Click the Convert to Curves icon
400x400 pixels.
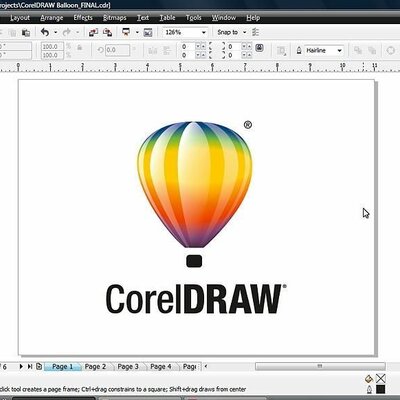coord(390,51)
